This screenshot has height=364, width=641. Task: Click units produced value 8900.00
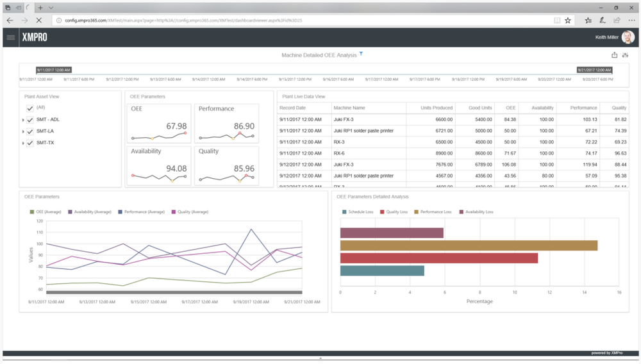pos(444,154)
